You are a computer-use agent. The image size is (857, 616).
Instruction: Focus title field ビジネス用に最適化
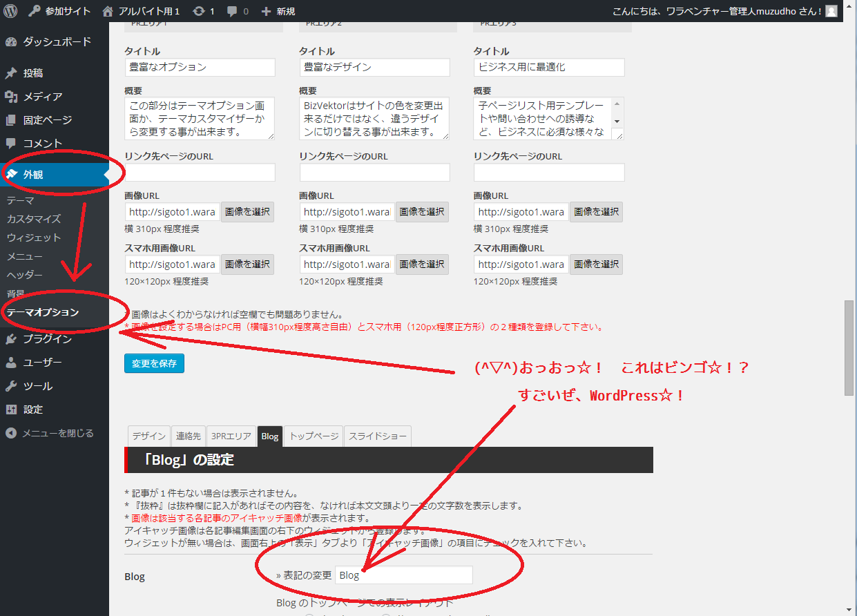(550, 67)
